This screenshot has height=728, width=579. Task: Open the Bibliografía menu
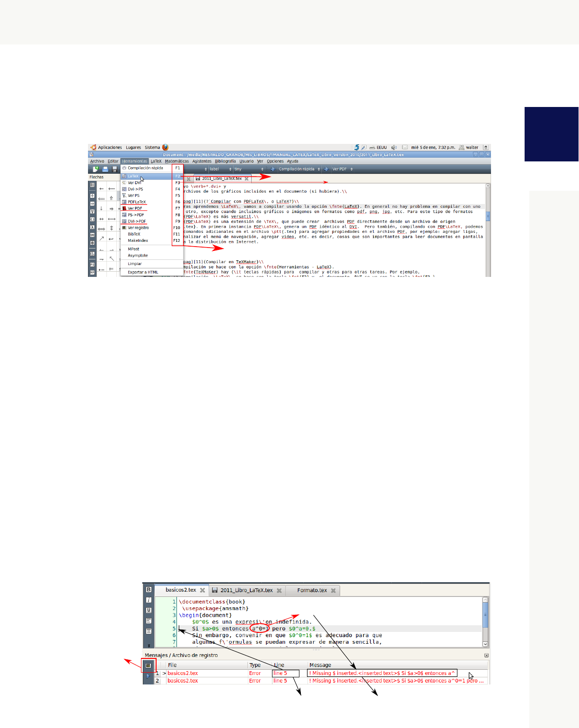[x=225, y=161]
